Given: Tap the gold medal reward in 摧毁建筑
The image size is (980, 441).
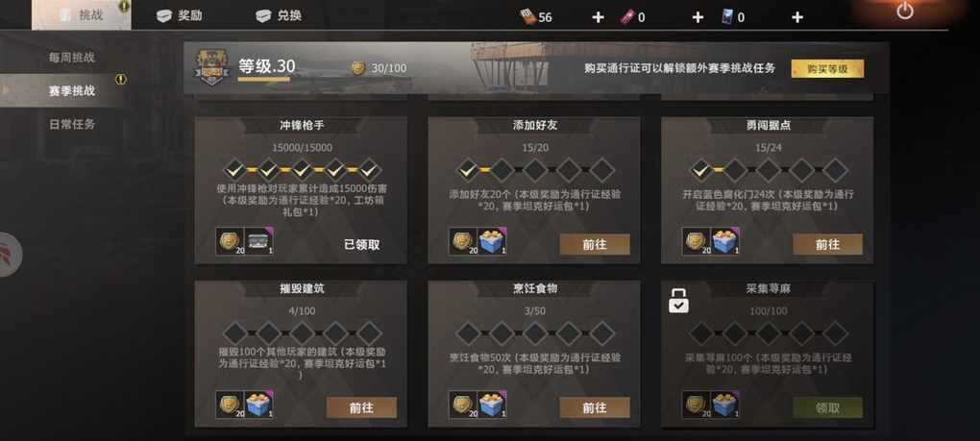Looking at the screenshot, I should click(230, 404).
